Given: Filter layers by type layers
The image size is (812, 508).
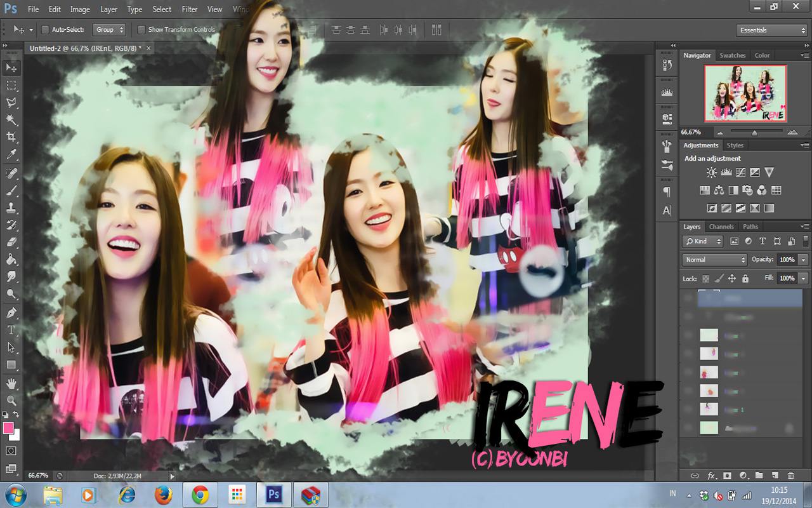Looking at the screenshot, I should (x=763, y=241).
